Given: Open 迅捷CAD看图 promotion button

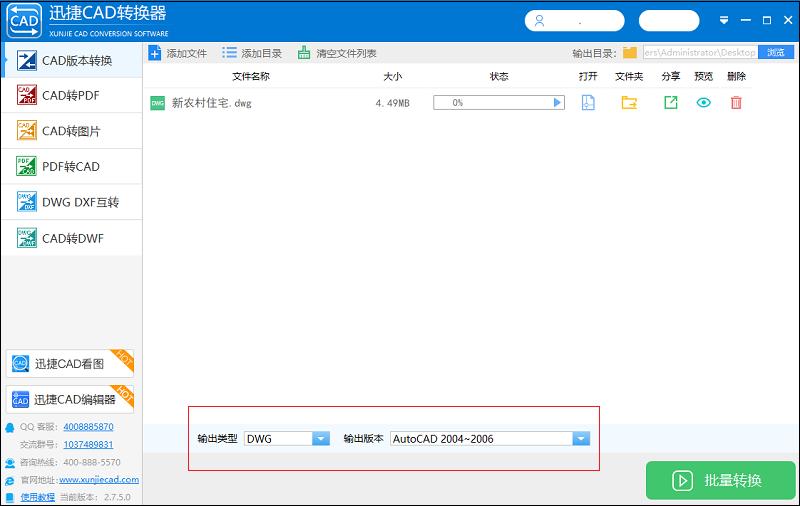Looking at the screenshot, I should 70,364.
